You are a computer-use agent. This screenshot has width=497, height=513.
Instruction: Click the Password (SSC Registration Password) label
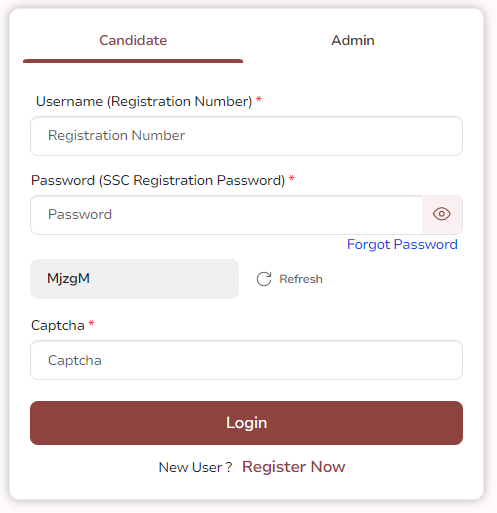pyautogui.click(x=158, y=180)
